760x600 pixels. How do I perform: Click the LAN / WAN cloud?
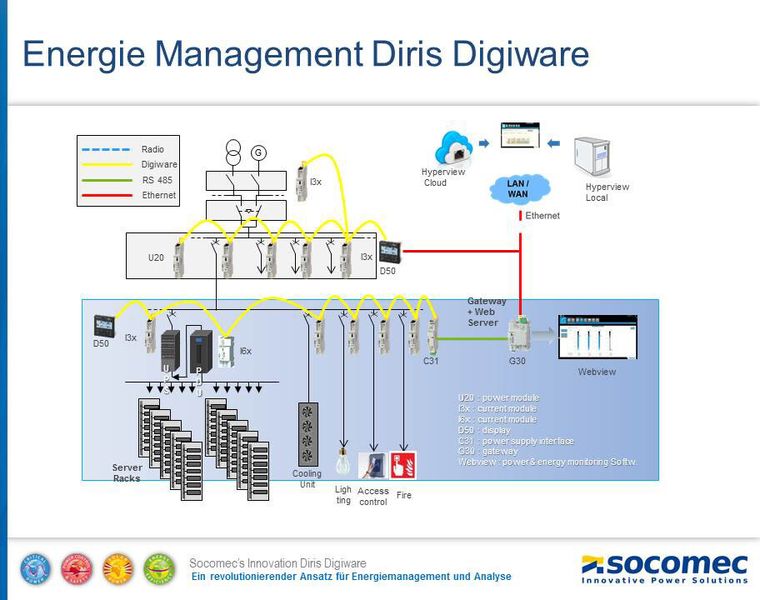[518, 189]
